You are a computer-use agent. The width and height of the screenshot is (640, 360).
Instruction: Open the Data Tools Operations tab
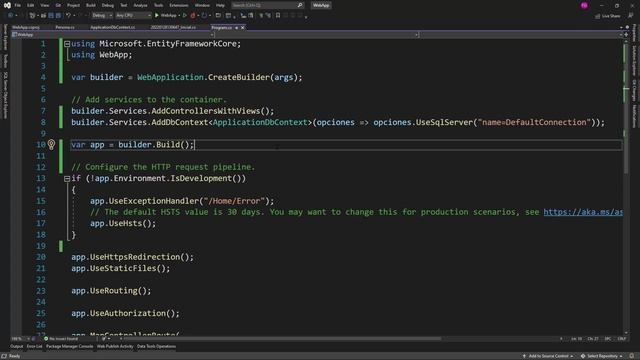click(x=156, y=347)
